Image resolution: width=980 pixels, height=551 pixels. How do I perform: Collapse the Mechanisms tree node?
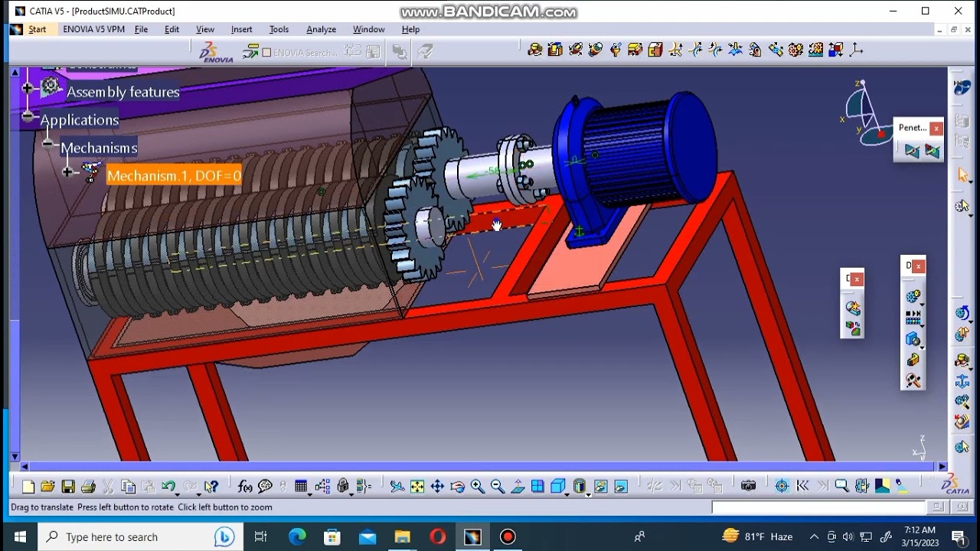click(x=47, y=144)
